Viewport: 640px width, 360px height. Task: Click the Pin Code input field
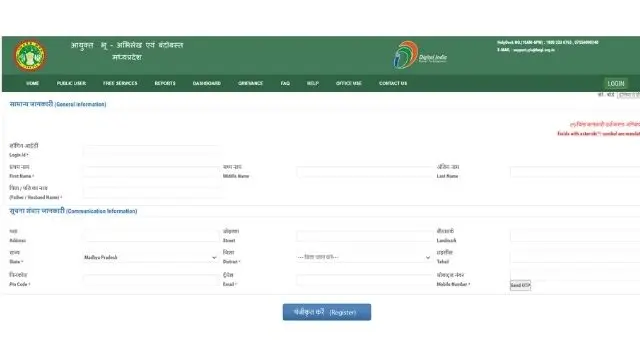point(152,280)
